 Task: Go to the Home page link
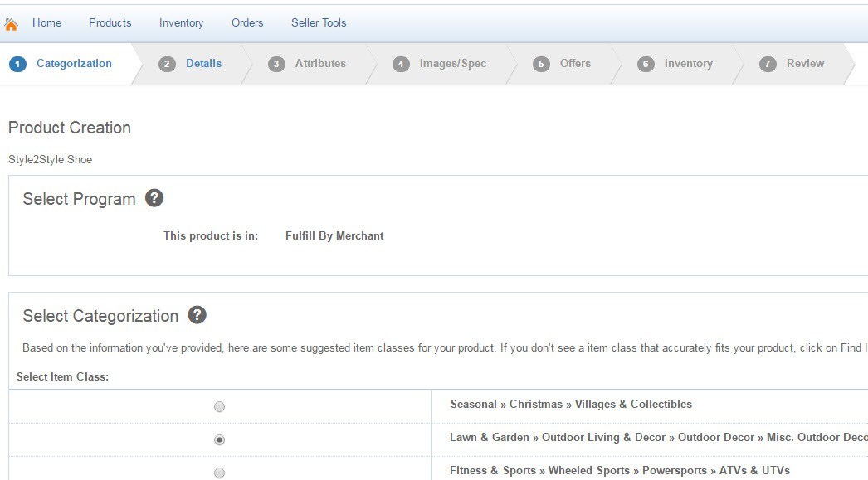[x=46, y=22]
